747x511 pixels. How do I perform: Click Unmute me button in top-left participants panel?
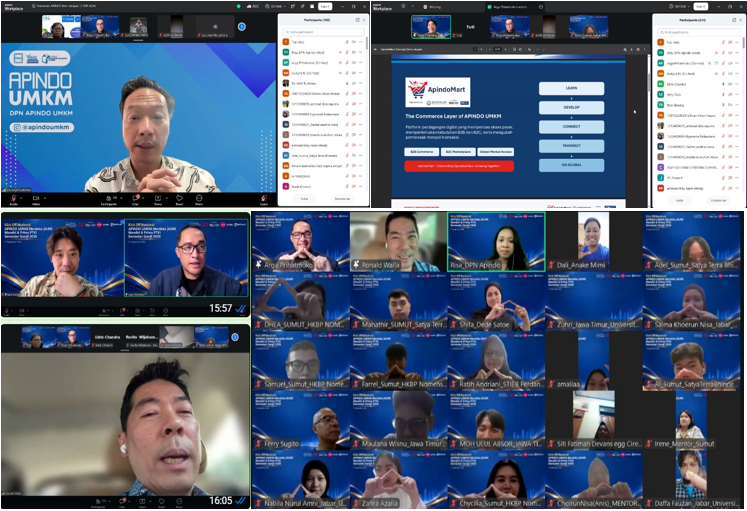click(x=342, y=199)
